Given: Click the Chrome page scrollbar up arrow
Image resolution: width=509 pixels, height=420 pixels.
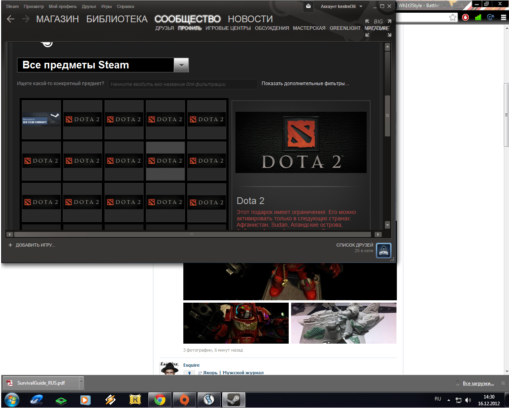Looking at the screenshot, I should (506, 29).
